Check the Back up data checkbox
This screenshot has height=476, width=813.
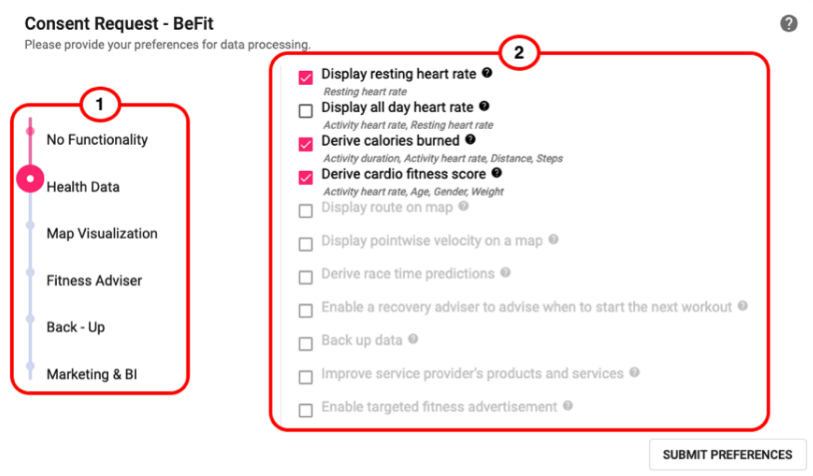pyautogui.click(x=306, y=344)
